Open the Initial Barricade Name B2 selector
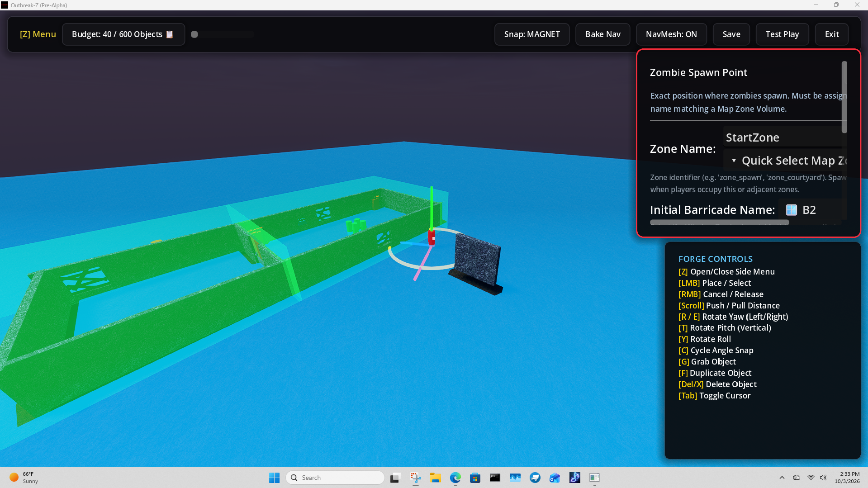This screenshot has height=488, width=868. click(812, 210)
